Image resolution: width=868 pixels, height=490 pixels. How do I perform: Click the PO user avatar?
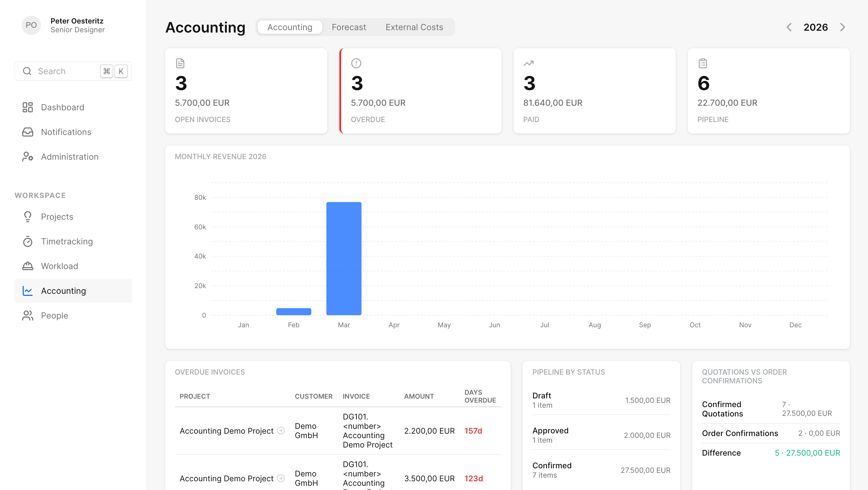click(31, 25)
